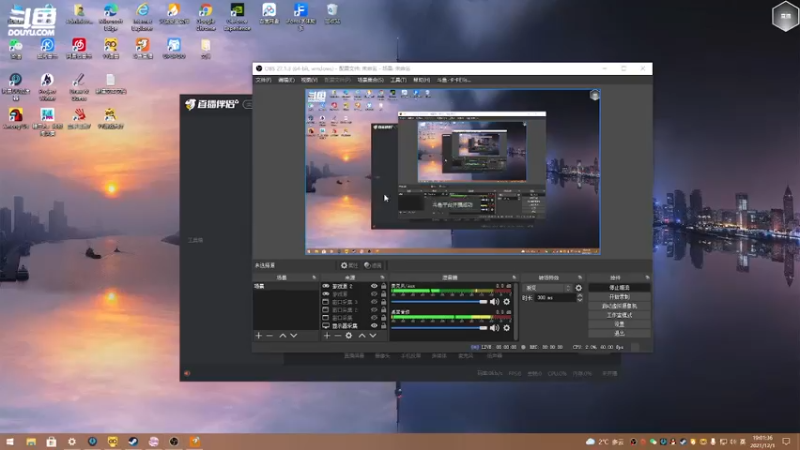Open transition properties gear icon
The width and height of the screenshot is (800, 450).
tap(578, 287)
